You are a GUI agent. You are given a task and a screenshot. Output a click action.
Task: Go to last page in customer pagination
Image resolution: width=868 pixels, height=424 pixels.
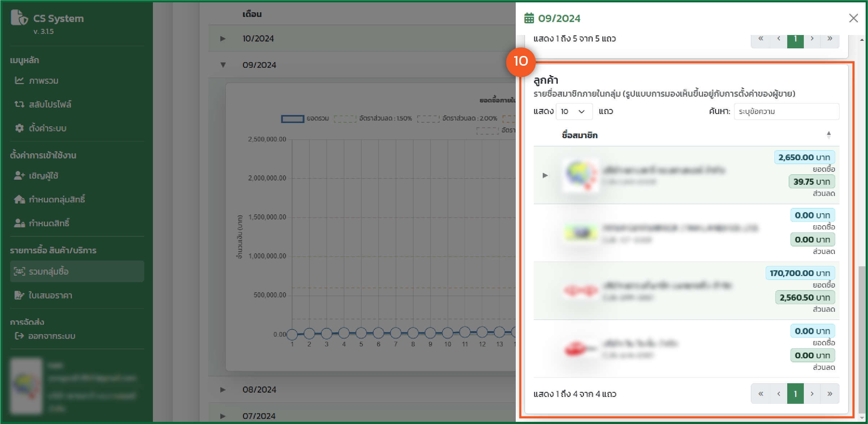point(830,394)
